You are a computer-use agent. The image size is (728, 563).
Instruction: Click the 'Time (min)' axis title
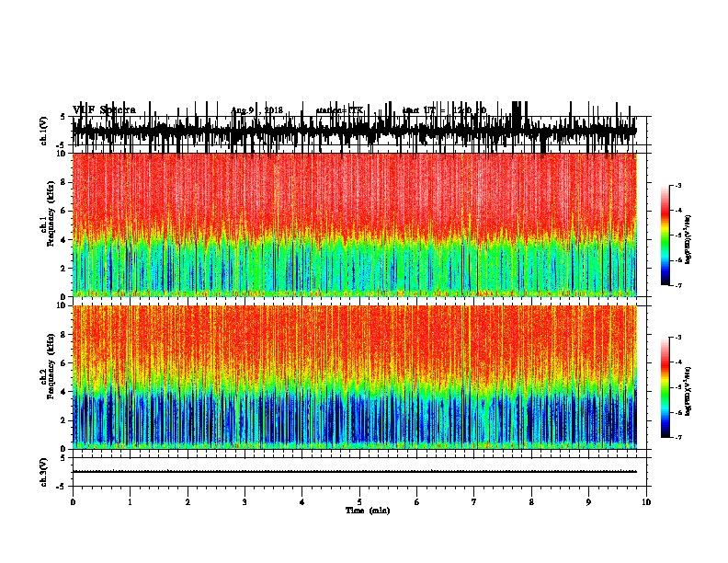click(368, 511)
